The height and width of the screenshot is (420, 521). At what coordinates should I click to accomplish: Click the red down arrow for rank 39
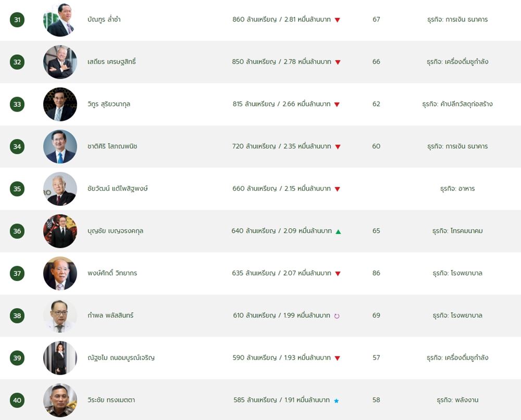click(x=337, y=358)
